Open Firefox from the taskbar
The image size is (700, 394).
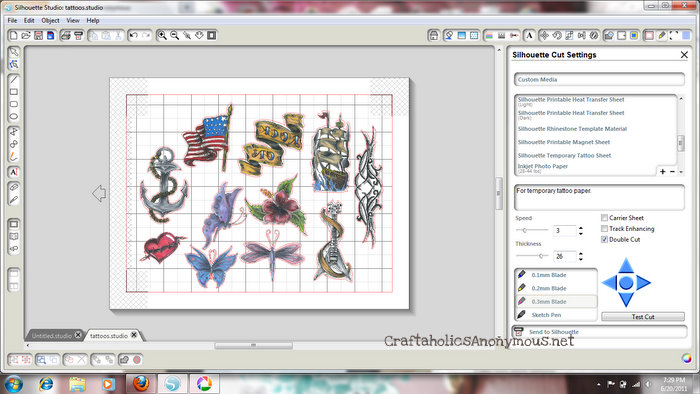point(141,383)
